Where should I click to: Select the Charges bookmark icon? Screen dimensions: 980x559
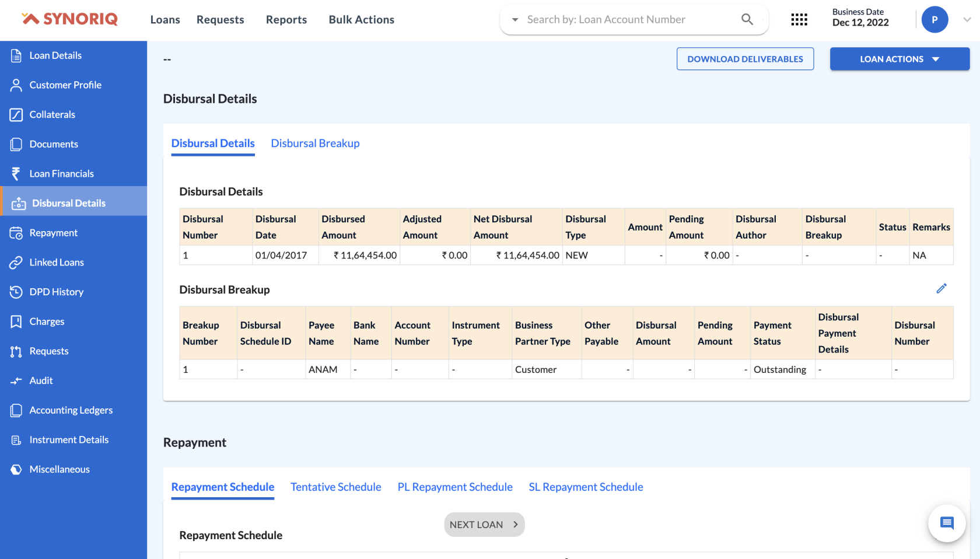click(x=16, y=322)
